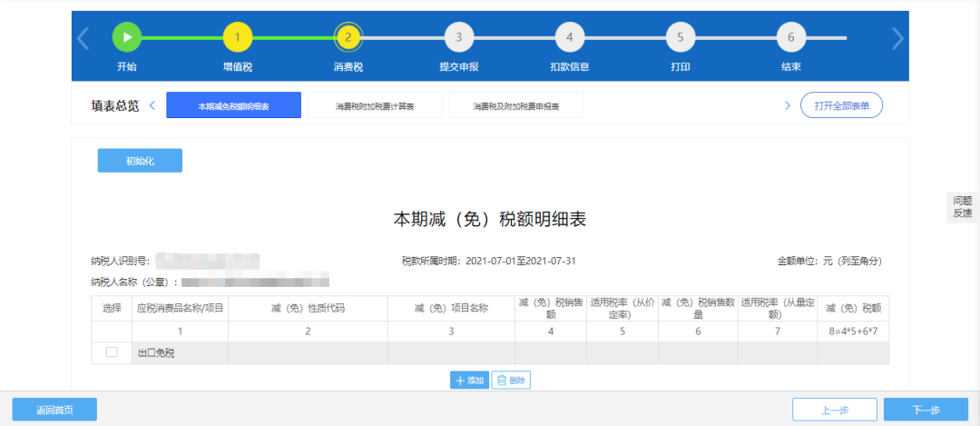Open the 消费税附加税费计算表 tab
Image resolution: width=980 pixels, height=426 pixels.
point(375,105)
